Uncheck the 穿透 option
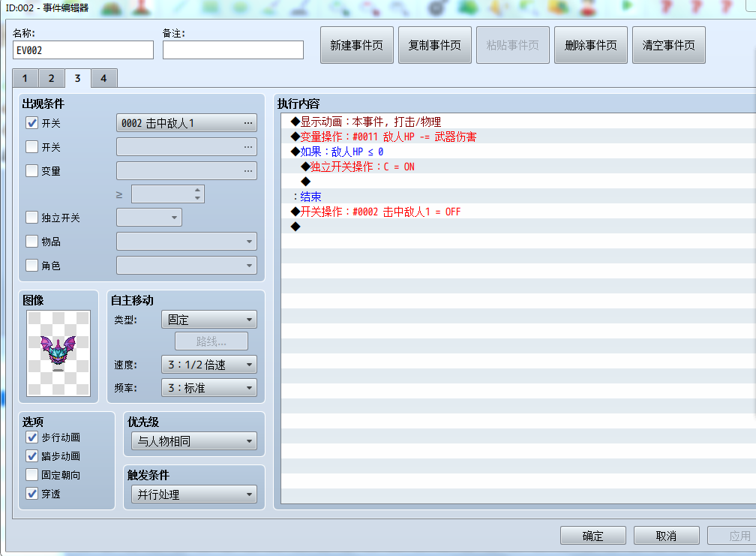The image size is (756, 556). click(x=31, y=494)
